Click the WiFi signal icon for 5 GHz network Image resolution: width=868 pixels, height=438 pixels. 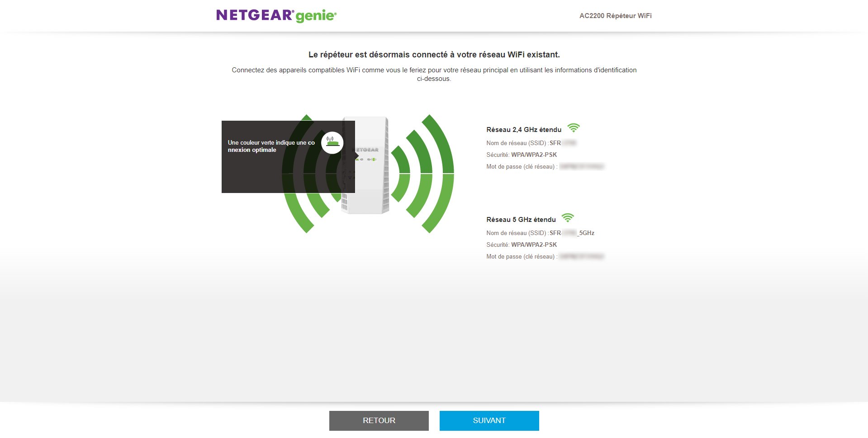pyautogui.click(x=567, y=218)
